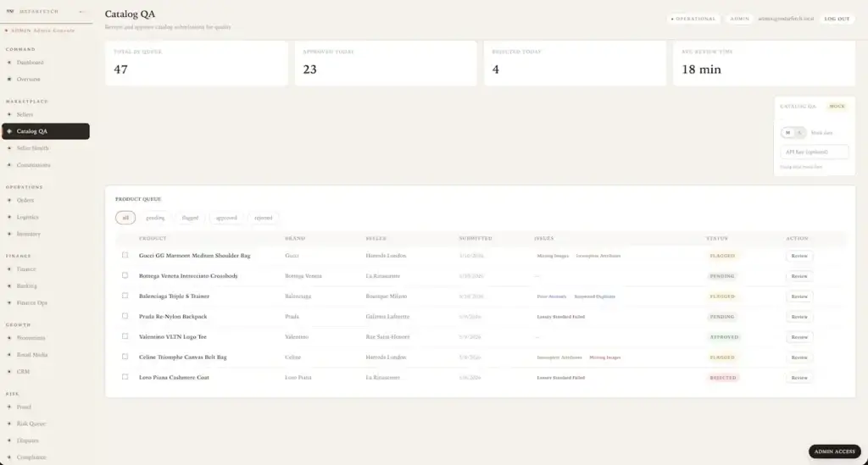Show all products with the 'all' filter
Screen dimensions: 868x465
tap(125, 218)
